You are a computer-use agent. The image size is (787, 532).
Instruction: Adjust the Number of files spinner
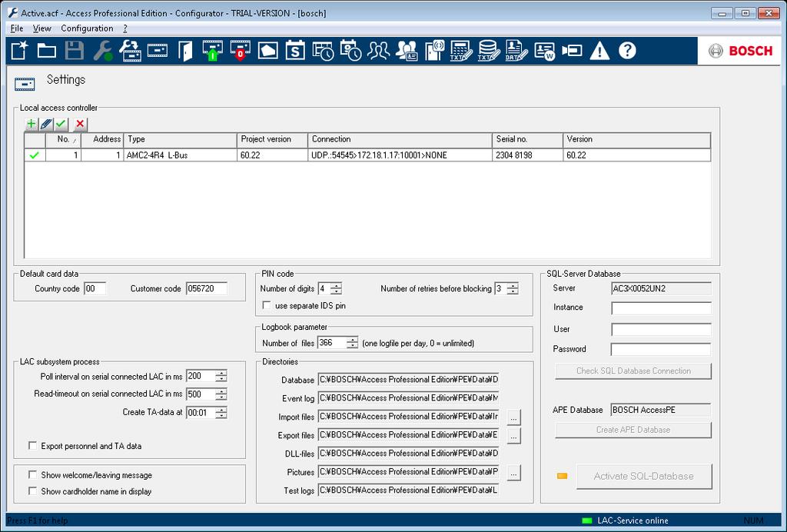(x=352, y=344)
